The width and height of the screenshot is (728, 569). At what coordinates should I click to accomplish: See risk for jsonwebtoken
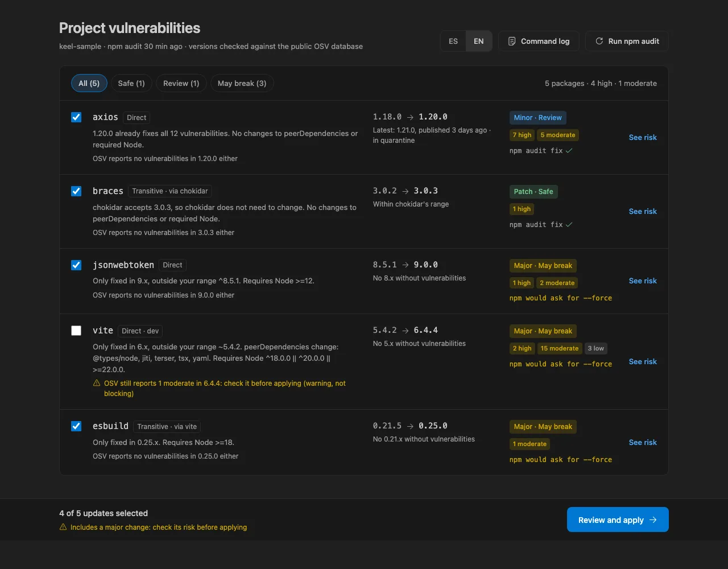coord(643,281)
